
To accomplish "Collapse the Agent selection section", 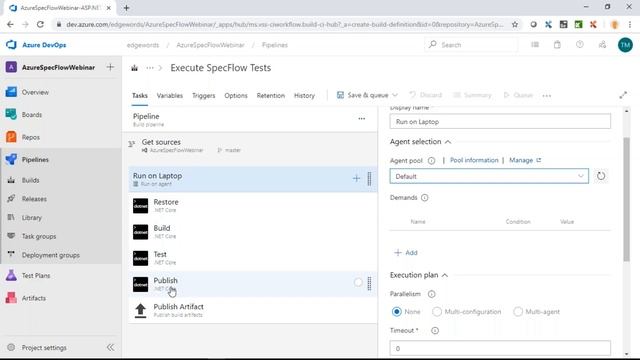I will (448, 142).
